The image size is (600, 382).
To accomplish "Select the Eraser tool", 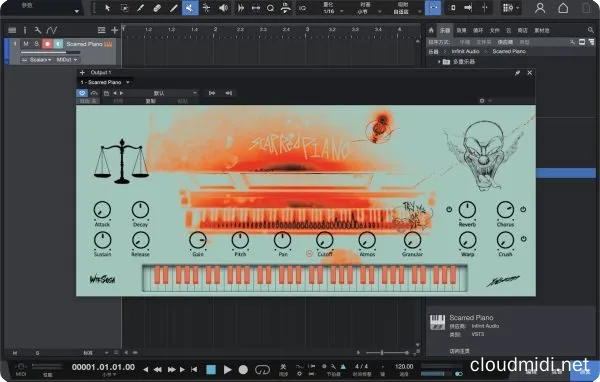I will click(x=157, y=8).
